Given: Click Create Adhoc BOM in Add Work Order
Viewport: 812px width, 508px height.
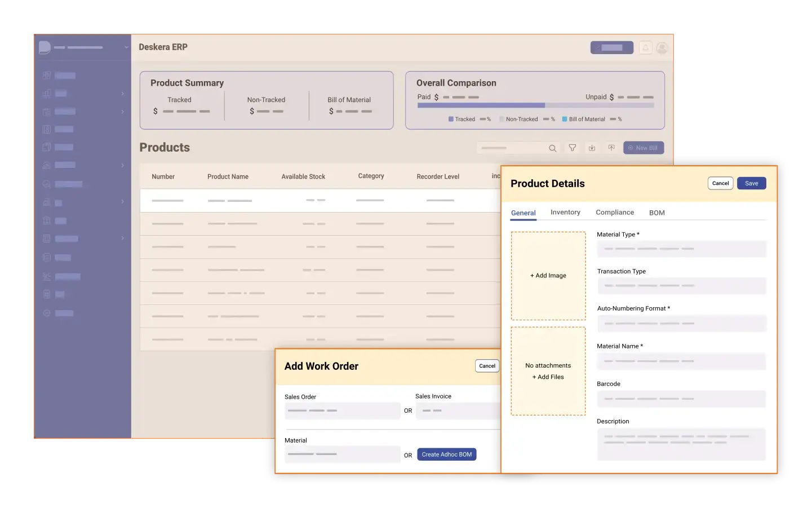Looking at the screenshot, I should [446, 454].
